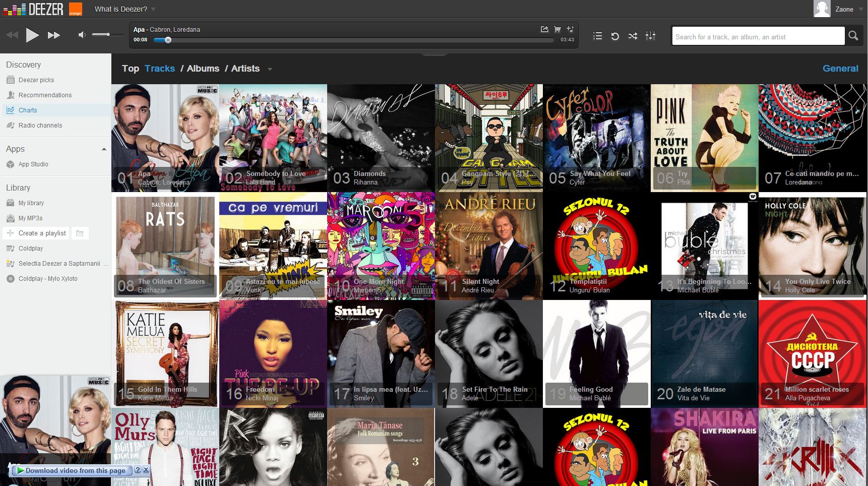Focus the search input field

pos(759,36)
